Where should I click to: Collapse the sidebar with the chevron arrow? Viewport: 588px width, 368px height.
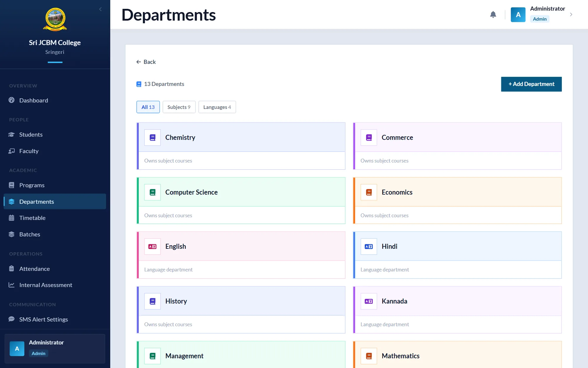click(x=101, y=9)
